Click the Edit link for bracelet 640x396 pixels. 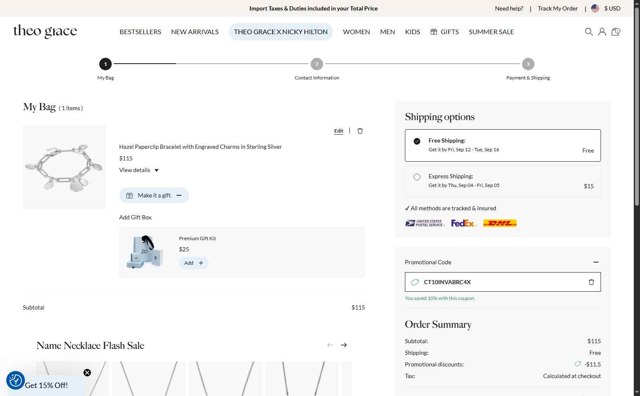(x=338, y=131)
